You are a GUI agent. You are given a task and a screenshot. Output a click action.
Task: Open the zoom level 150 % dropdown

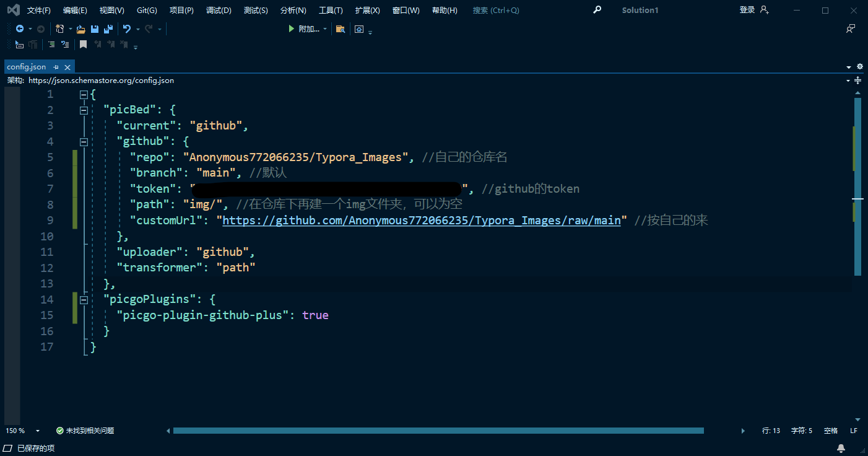click(x=38, y=431)
